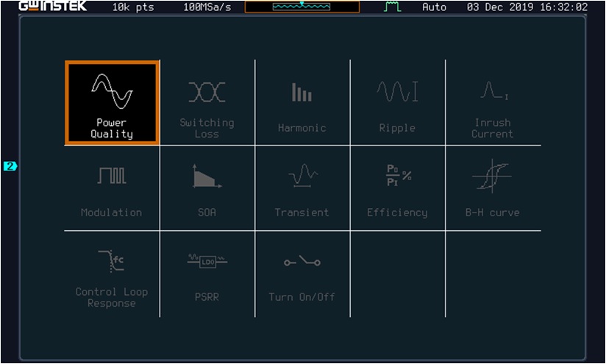Select the Power Quality analysis tile
This screenshot has width=606, height=364.
(112, 103)
